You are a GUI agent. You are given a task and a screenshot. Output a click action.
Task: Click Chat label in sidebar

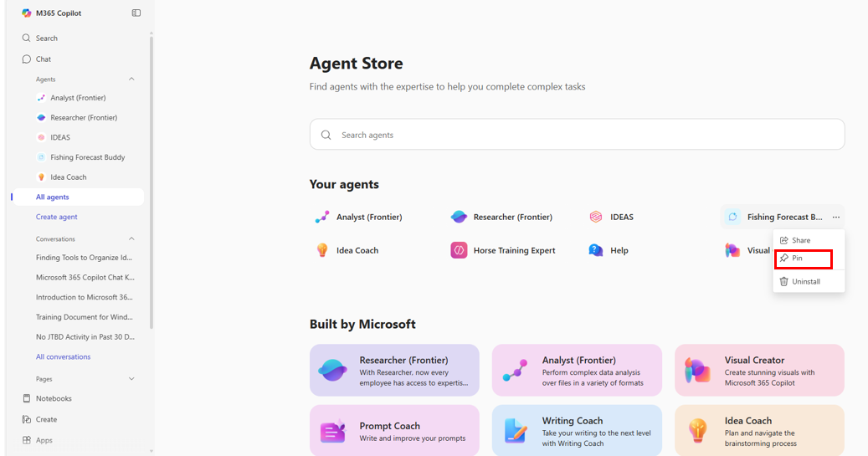tap(44, 59)
